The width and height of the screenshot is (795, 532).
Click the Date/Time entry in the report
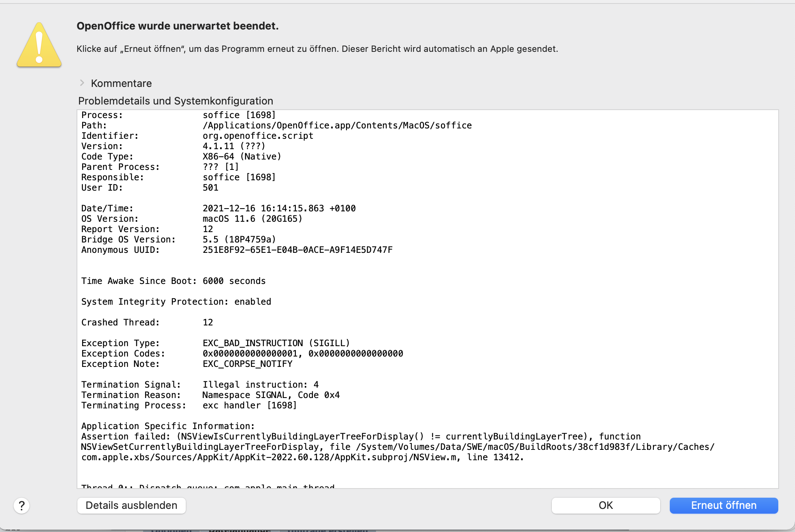coord(279,209)
